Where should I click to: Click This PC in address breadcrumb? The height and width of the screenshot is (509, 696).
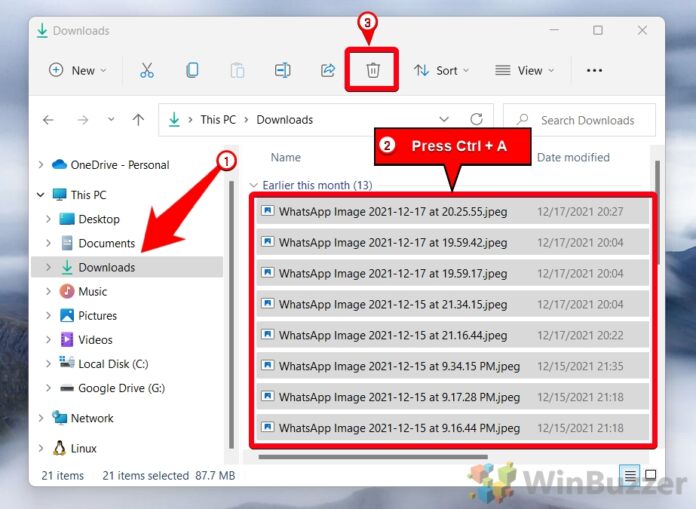click(218, 120)
